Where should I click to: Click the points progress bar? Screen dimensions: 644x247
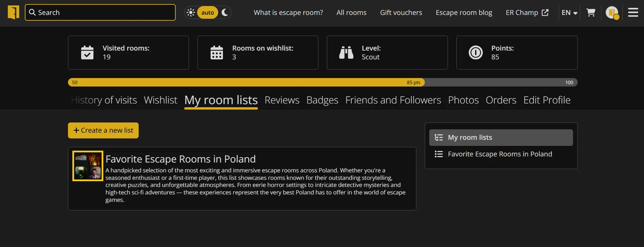point(323,82)
